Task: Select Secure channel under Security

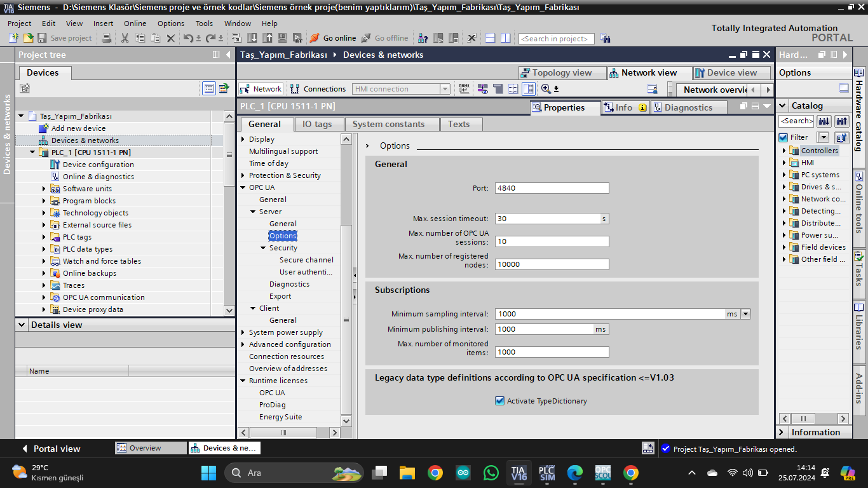Action: 306,260
